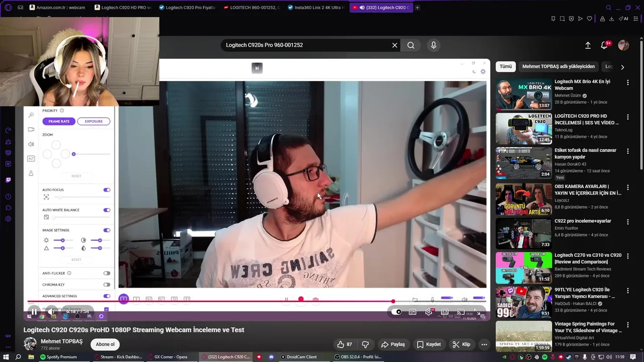
Task: Switch to Logitech C920 Pro Fiyatları tab
Action: click(187, 8)
